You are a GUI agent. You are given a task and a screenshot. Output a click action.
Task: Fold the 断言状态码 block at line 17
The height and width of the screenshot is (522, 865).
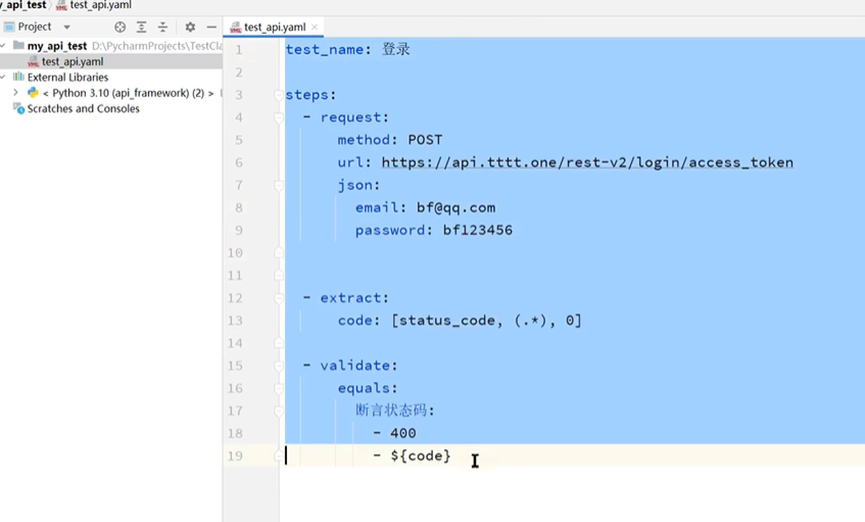tap(279, 411)
